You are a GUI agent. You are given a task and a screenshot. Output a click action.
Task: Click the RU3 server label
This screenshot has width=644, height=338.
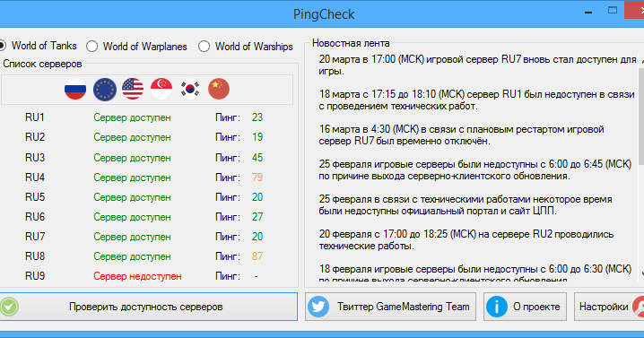pos(35,158)
